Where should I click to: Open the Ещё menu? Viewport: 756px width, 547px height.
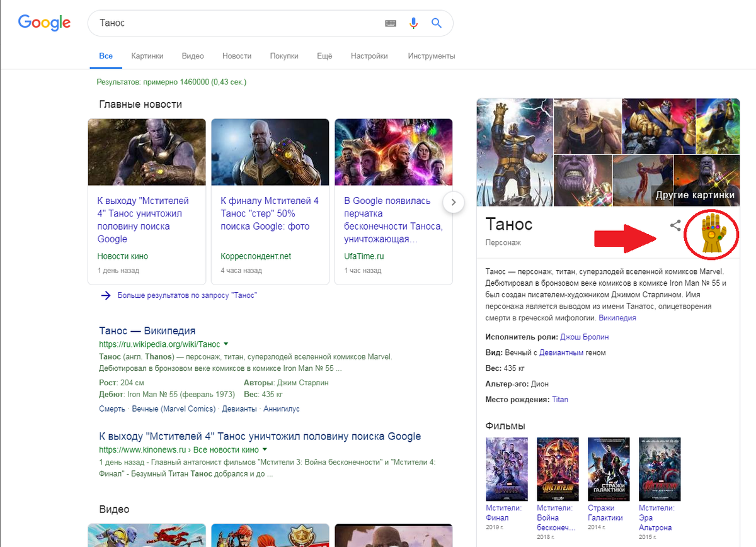click(x=324, y=56)
